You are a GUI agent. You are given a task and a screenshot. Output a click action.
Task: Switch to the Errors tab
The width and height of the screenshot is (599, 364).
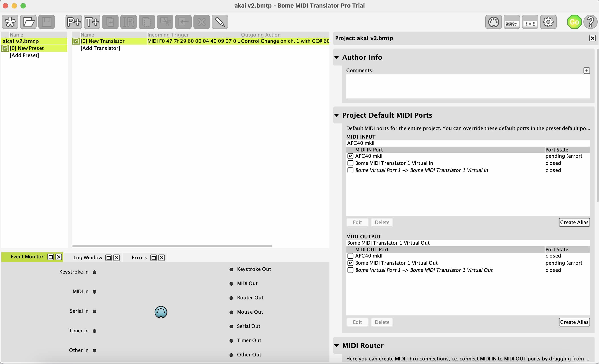click(139, 258)
